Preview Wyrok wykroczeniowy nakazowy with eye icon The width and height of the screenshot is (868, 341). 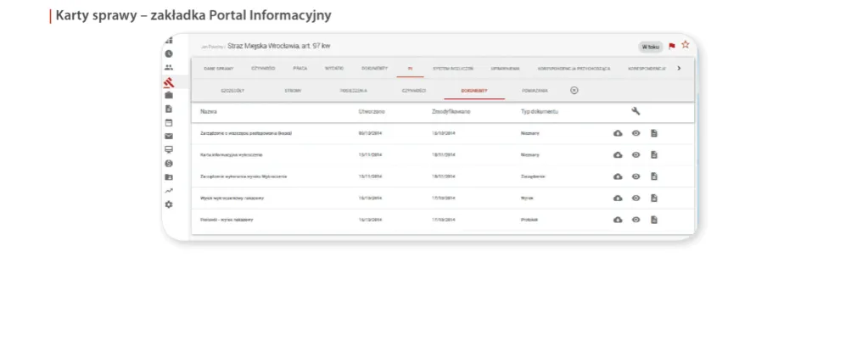pyautogui.click(x=636, y=198)
